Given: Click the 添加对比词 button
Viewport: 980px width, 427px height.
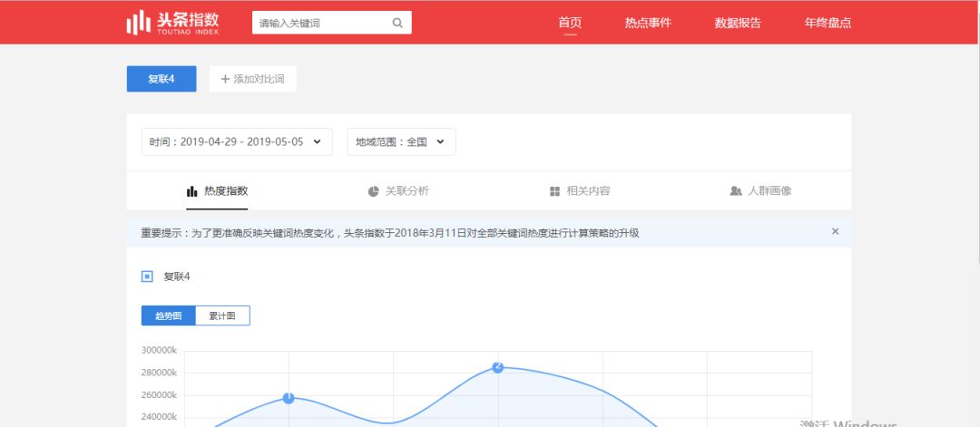Looking at the screenshot, I should point(252,79).
